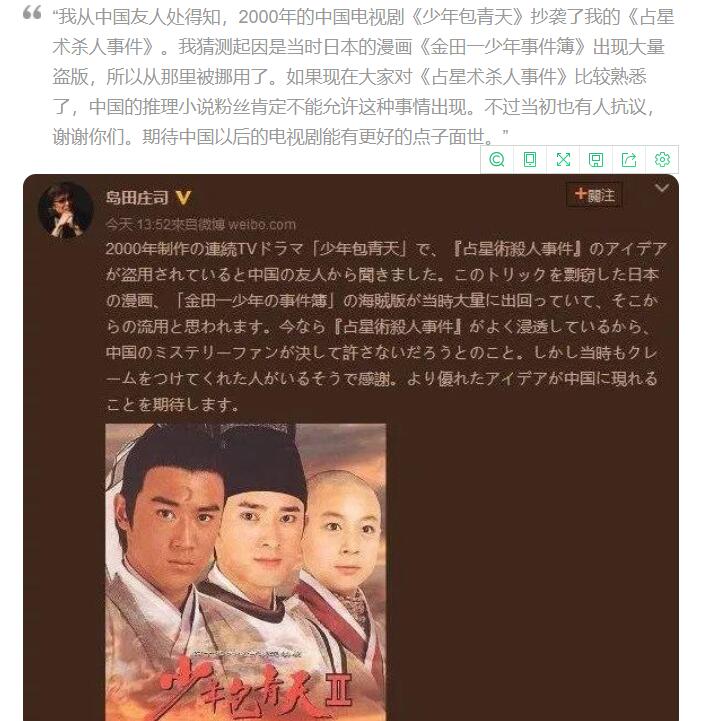This screenshot has height=721, width=703.
Task: Follow 岛田庄司 with the +關注 button
Action: (594, 195)
